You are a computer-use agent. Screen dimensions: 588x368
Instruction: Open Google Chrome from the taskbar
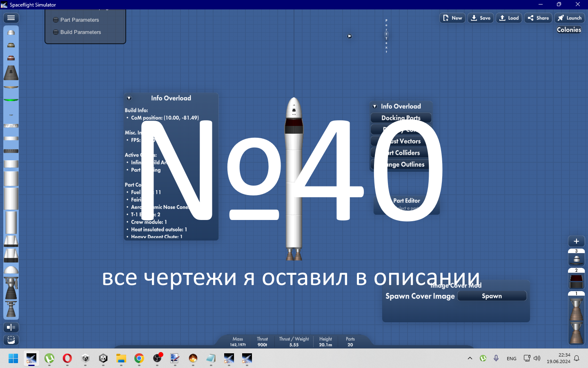point(139,359)
